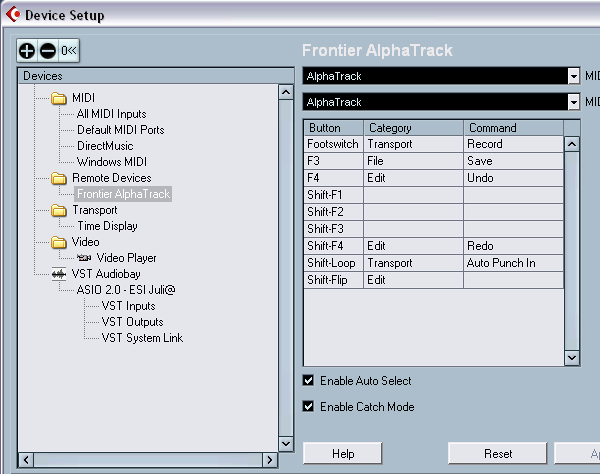Click the Video Player camera icon
The width and height of the screenshot is (600, 474).
coord(84,258)
